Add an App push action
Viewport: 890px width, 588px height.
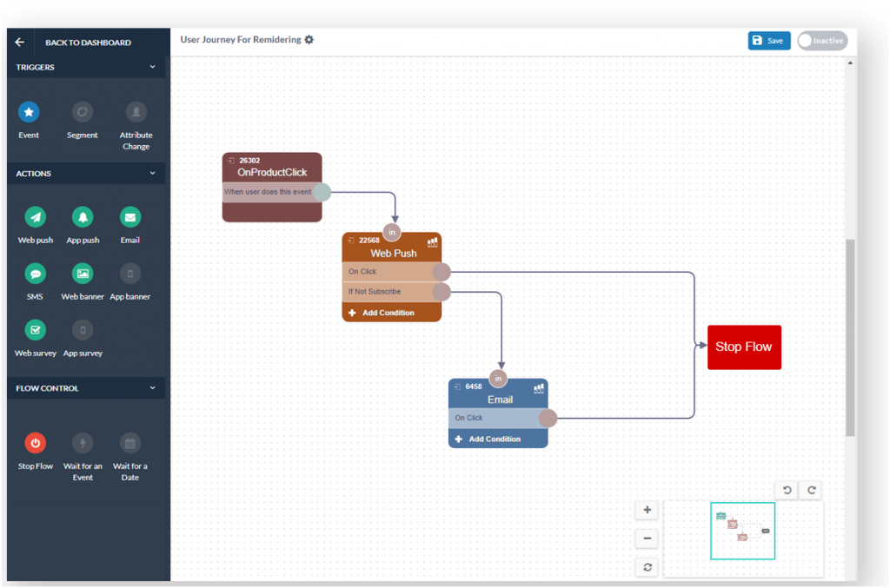coord(83,217)
